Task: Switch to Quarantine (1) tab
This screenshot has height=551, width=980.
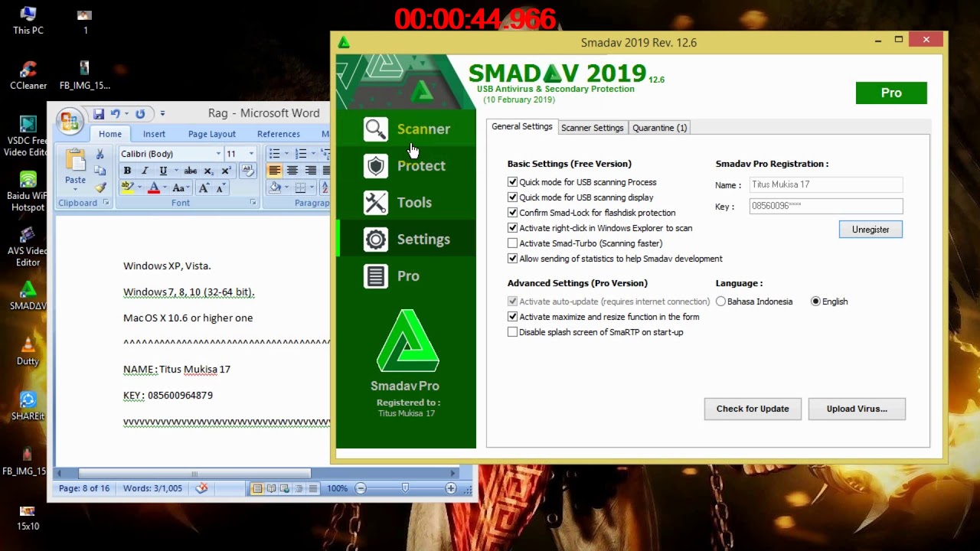Action: 660,128
